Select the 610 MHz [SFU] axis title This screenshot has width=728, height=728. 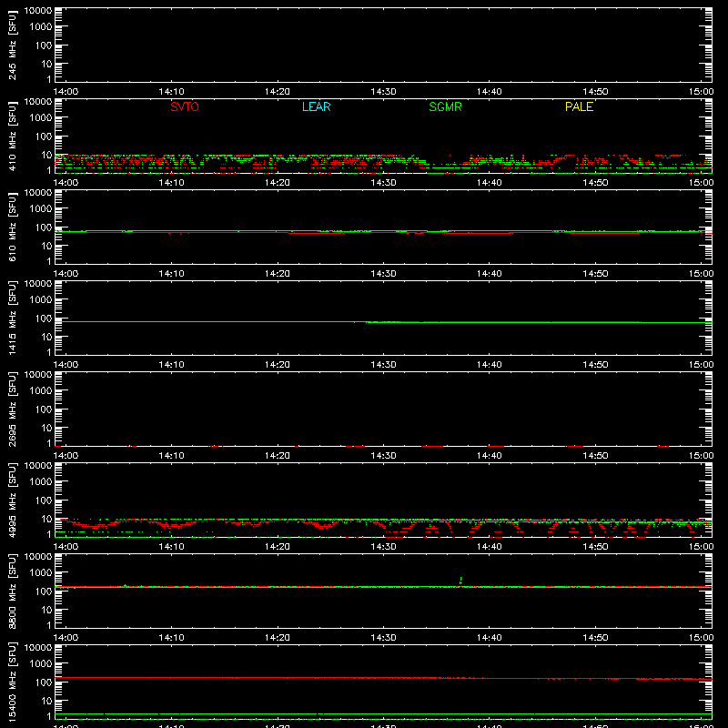coord(12,227)
